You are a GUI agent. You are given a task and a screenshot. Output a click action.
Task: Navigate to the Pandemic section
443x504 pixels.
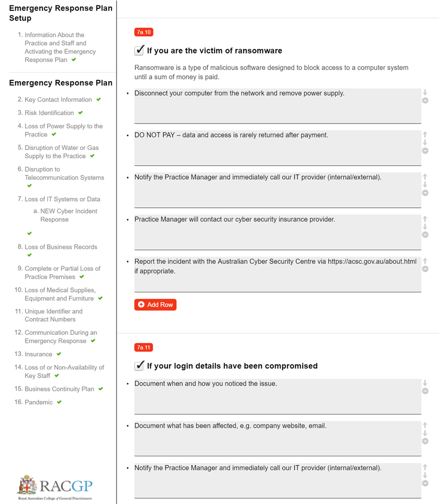coord(38,402)
